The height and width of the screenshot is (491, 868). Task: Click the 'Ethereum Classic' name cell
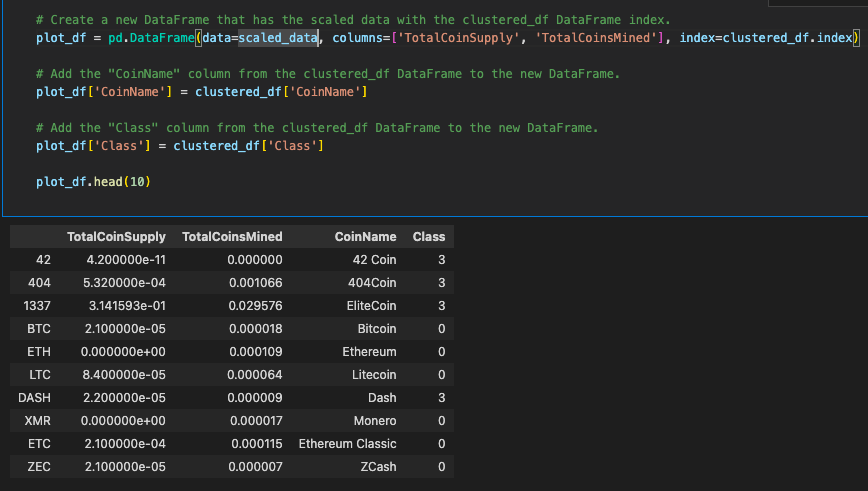point(348,444)
